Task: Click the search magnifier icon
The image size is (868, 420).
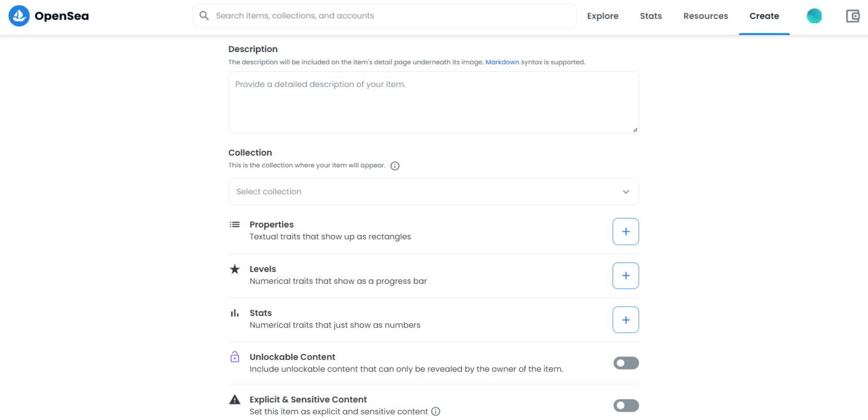Action: tap(204, 16)
